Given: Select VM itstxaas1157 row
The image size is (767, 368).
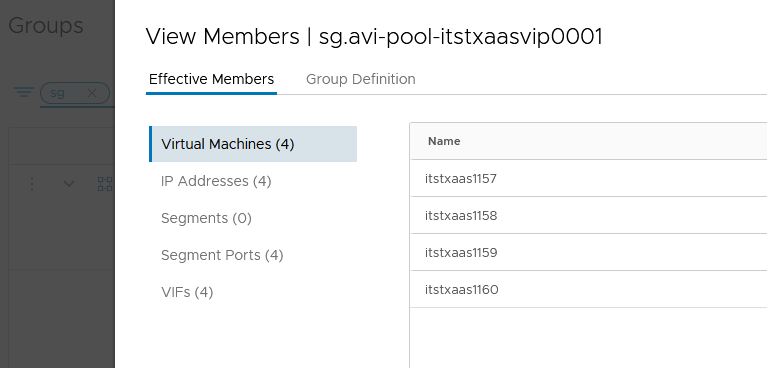Looking at the screenshot, I should (x=588, y=179).
